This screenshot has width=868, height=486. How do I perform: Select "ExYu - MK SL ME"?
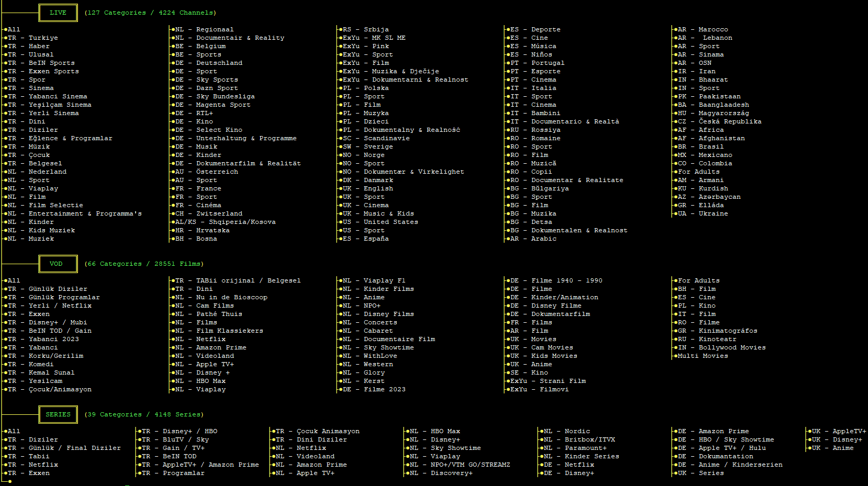374,38
